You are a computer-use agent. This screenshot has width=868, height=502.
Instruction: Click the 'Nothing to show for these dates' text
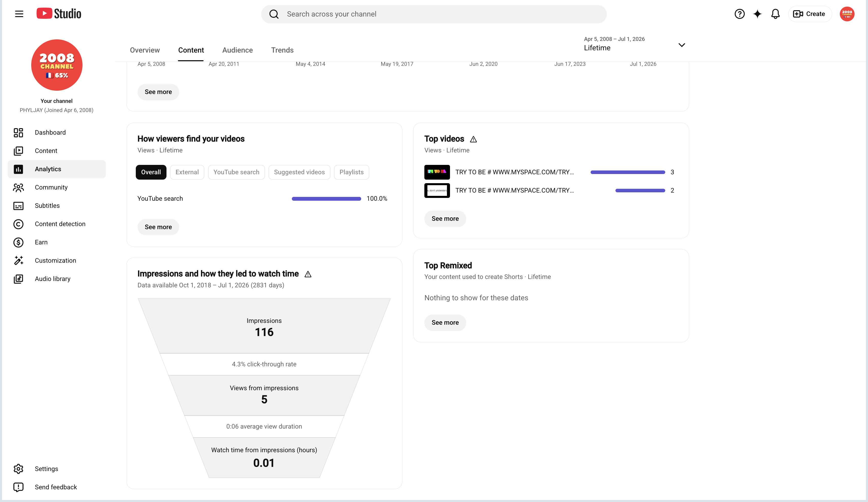476,297
